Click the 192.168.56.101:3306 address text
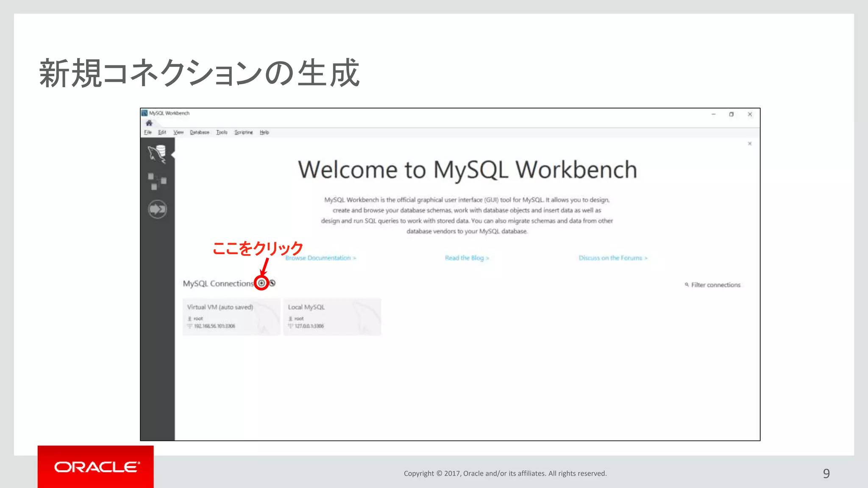Image resolution: width=868 pixels, height=488 pixels. point(214,326)
